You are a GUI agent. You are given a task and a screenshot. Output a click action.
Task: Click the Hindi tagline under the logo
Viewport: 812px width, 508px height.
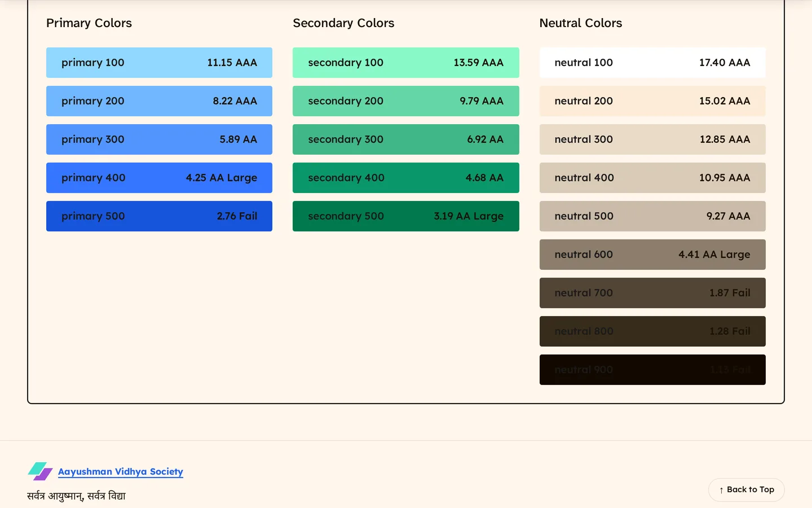point(76,496)
